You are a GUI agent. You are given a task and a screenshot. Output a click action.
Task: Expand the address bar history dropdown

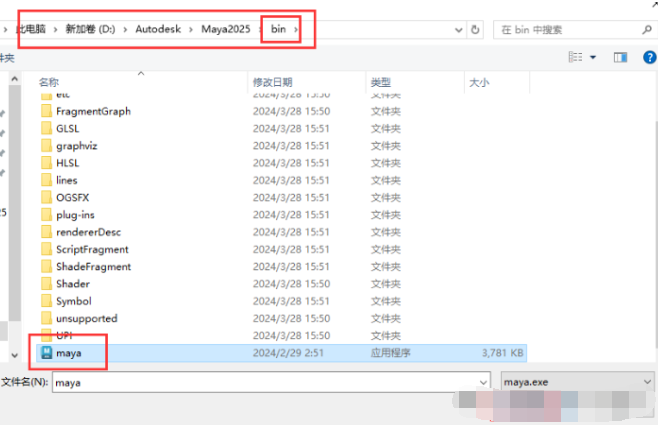tap(459, 30)
